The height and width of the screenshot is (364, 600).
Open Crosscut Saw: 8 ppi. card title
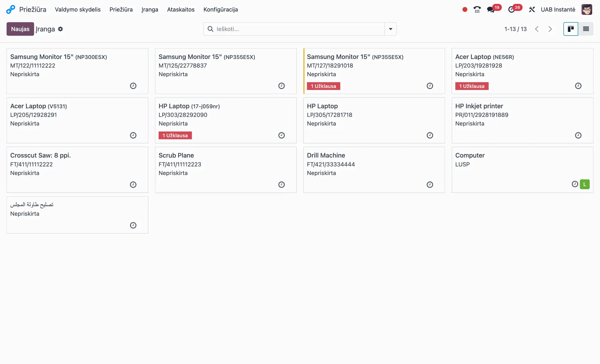pos(40,156)
